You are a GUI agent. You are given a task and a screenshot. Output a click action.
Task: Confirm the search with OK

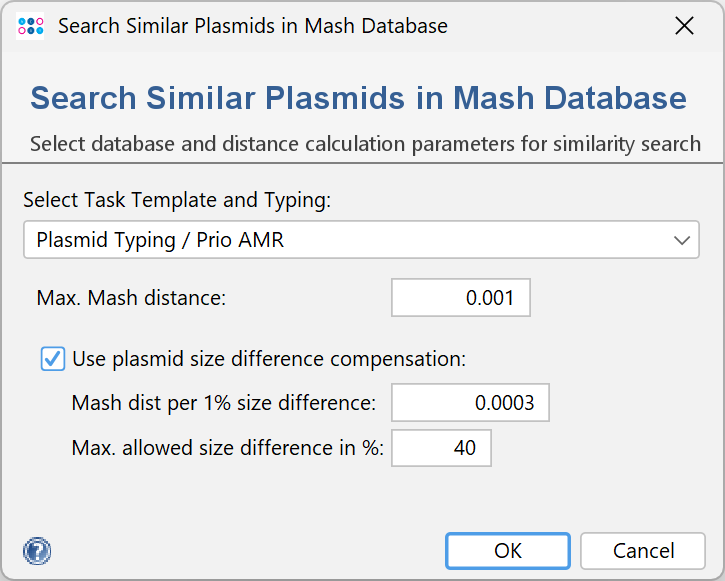point(508,551)
